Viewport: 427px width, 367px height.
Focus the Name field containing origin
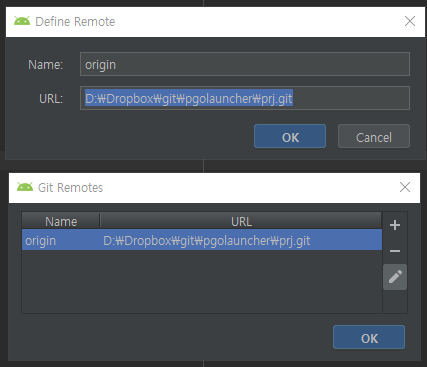[x=245, y=64]
